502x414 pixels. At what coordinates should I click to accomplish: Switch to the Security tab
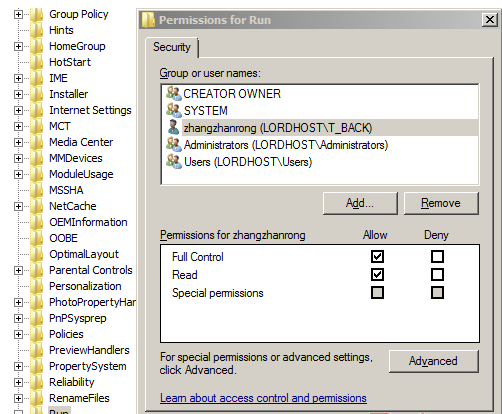click(172, 47)
